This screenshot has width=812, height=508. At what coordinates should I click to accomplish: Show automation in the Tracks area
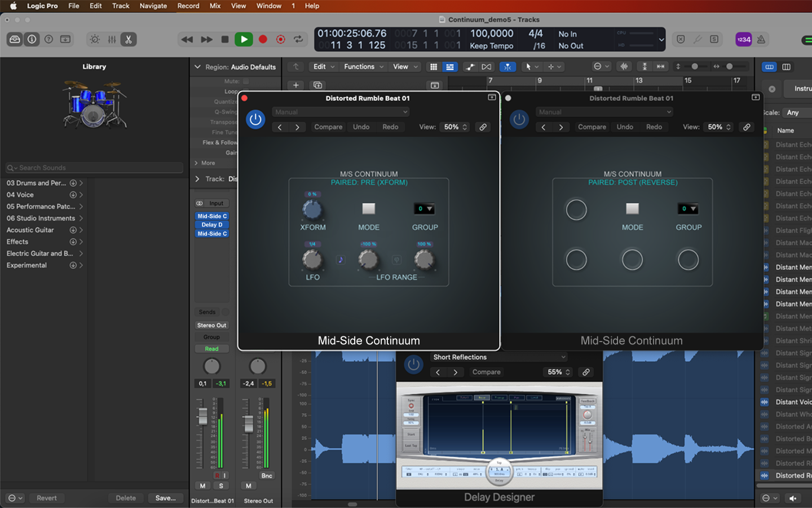[470, 67]
